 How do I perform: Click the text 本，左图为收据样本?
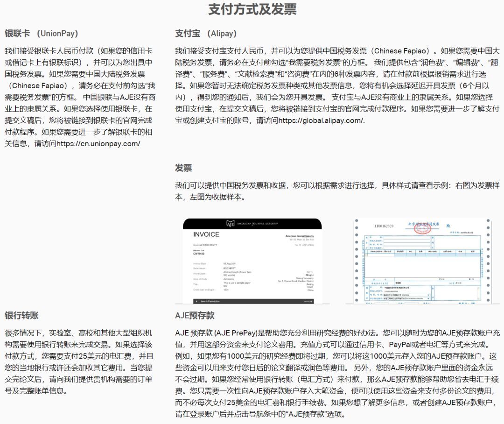tap(210, 197)
